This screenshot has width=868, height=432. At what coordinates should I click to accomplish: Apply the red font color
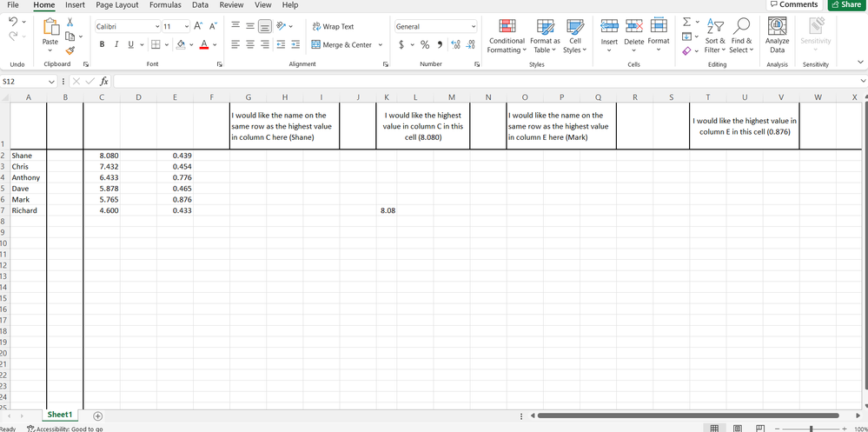click(203, 44)
